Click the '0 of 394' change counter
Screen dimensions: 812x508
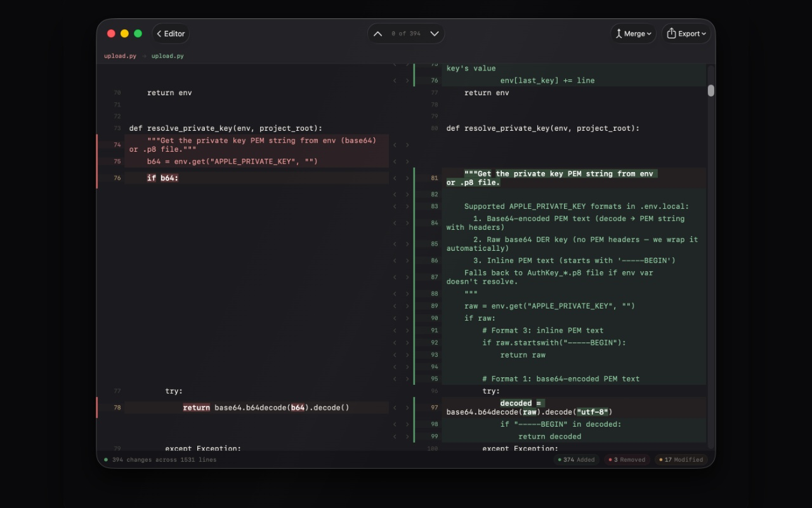pyautogui.click(x=406, y=34)
